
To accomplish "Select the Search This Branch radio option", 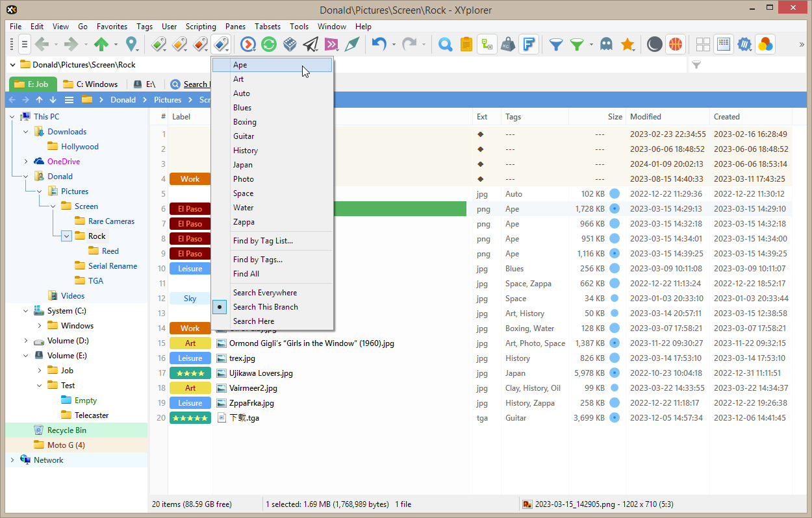I will [266, 307].
